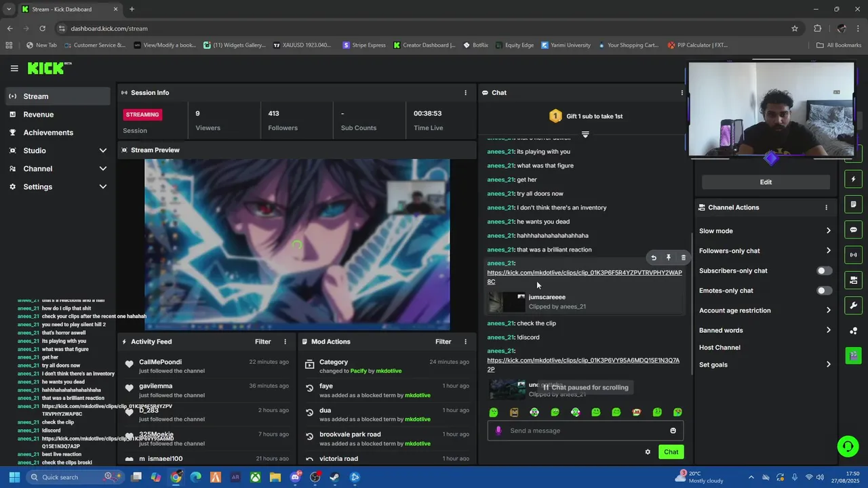
Task: Collapse pinned gift banner with the chevron
Action: click(x=585, y=134)
